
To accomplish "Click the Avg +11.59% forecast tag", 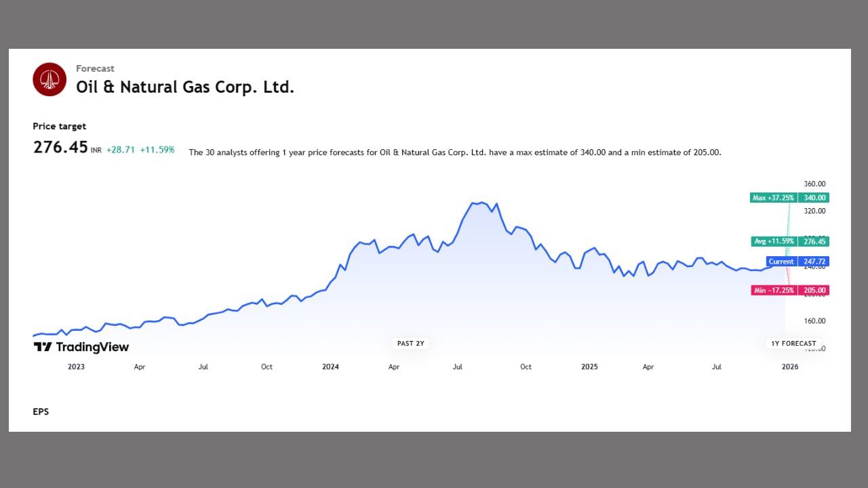I will coord(774,241).
